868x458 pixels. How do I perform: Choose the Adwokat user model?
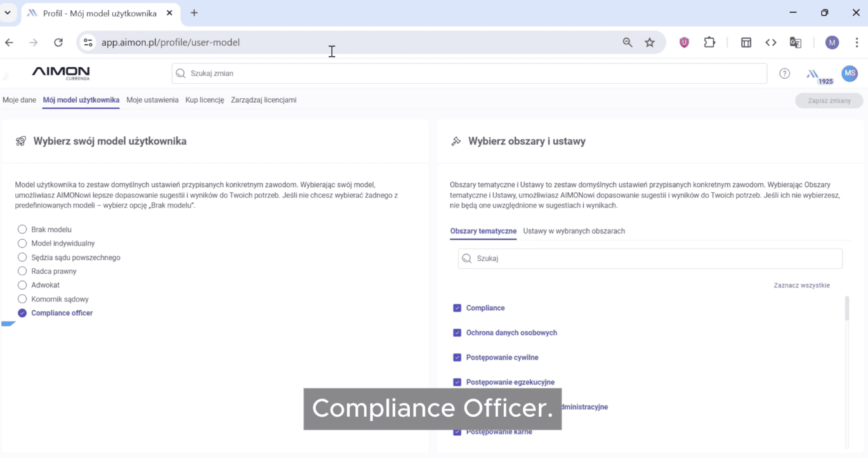pos(22,285)
